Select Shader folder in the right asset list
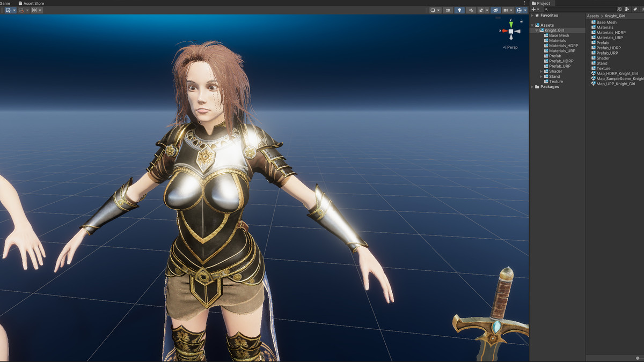The height and width of the screenshot is (362, 644). click(603, 58)
